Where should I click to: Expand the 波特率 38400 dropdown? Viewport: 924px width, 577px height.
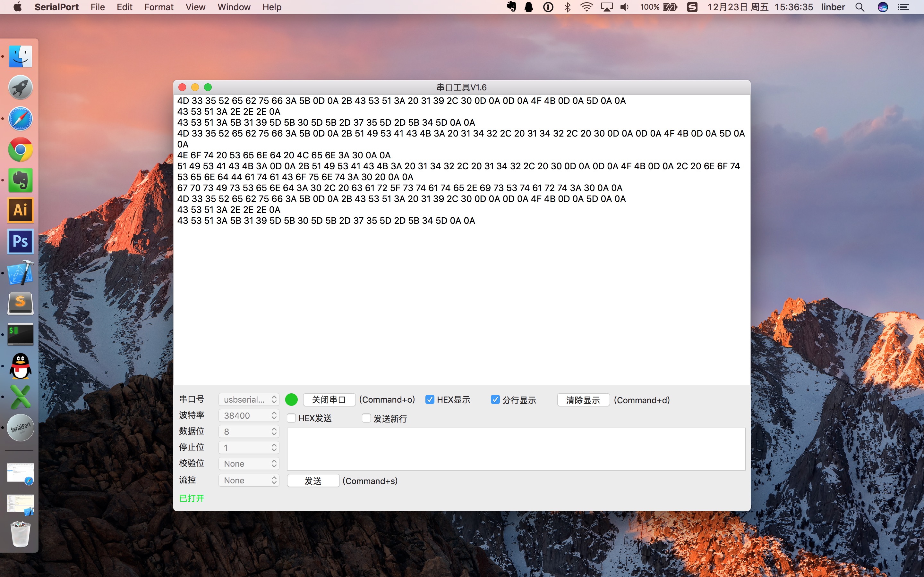pos(249,415)
